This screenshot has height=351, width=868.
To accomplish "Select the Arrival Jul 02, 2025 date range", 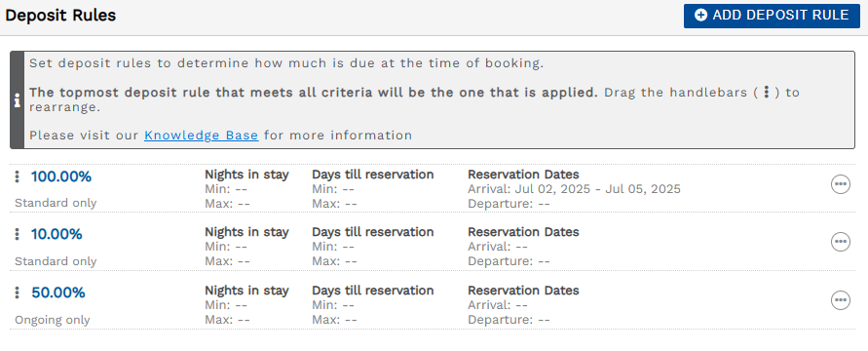I will [574, 189].
